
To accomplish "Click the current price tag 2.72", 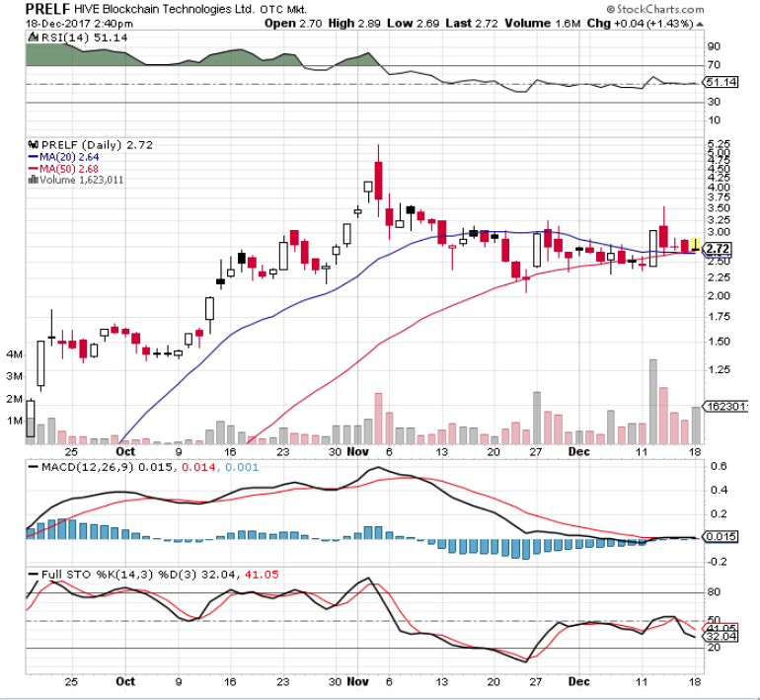I will coord(718,248).
